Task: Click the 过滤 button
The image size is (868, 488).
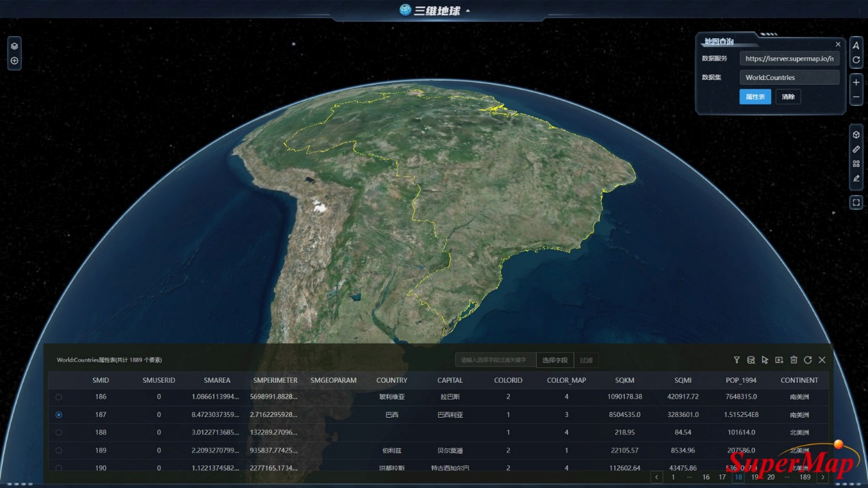Action: coord(586,360)
